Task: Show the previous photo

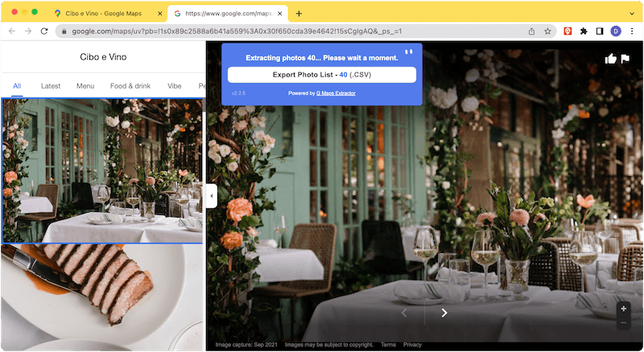Action: pos(404,313)
